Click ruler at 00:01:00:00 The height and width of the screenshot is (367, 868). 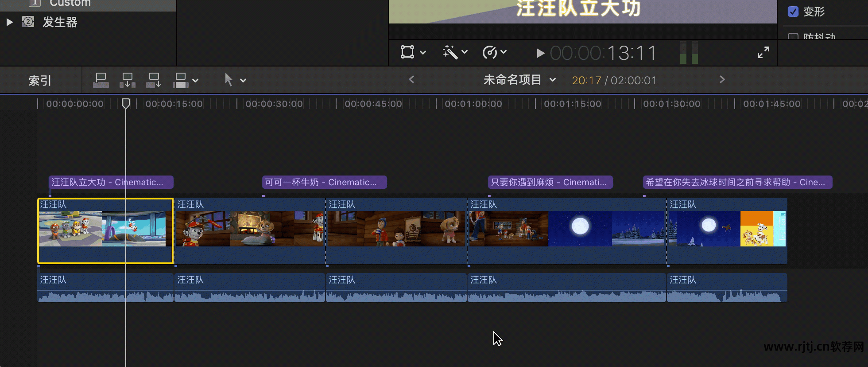click(x=473, y=104)
